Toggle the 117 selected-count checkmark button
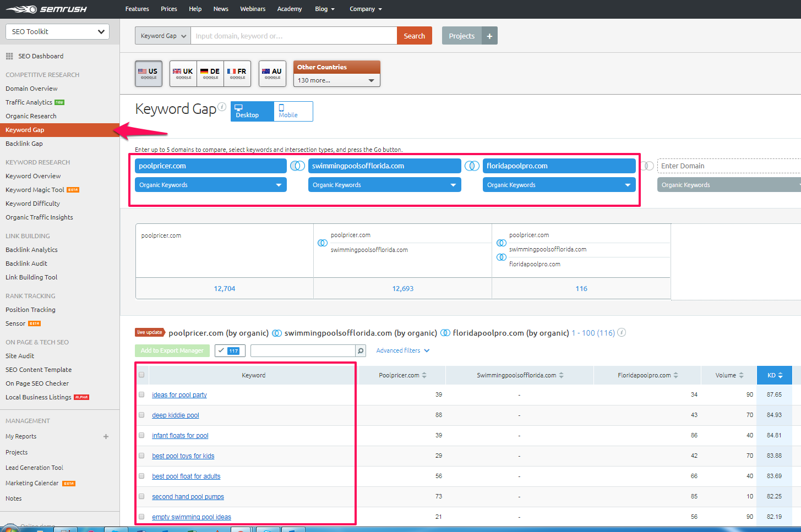 pos(230,350)
